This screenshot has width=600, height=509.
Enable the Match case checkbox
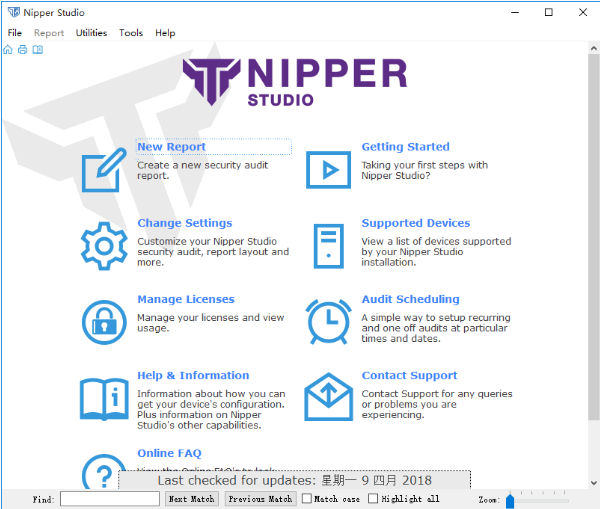(x=307, y=499)
